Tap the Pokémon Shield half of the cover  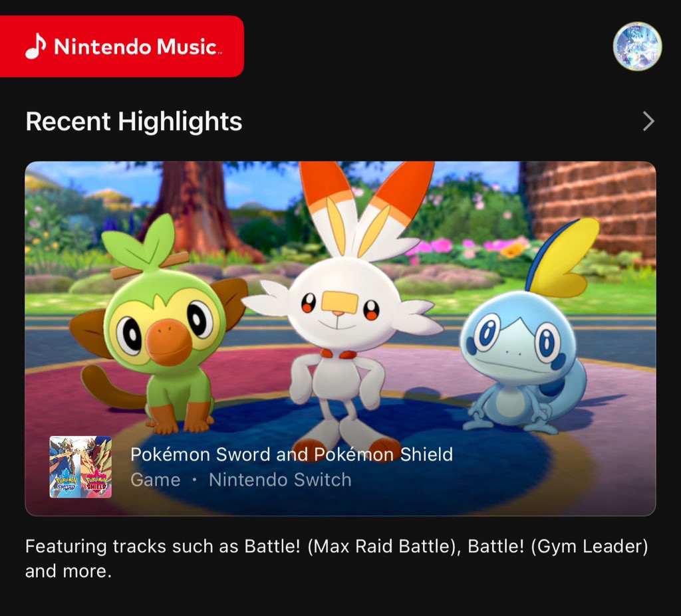point(96,466)
